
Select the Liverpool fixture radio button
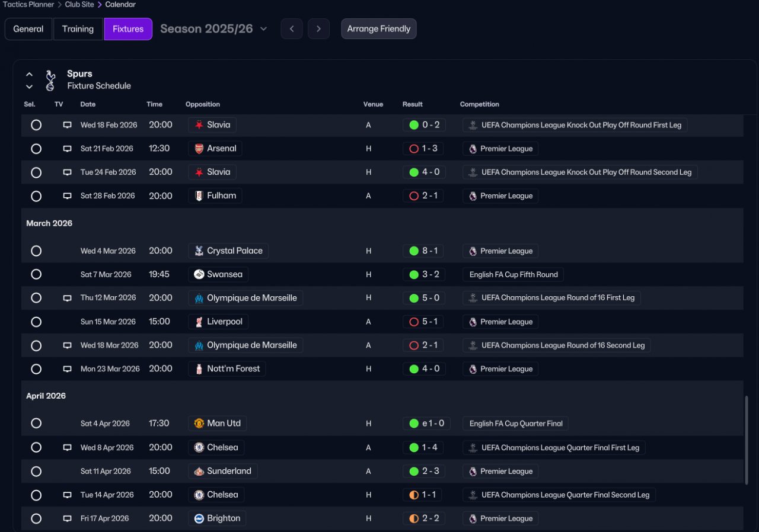(36, 322)
